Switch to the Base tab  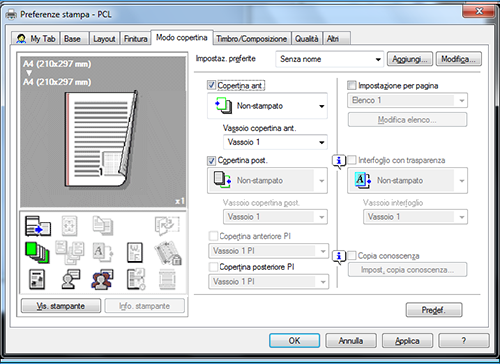click(74, 39)
